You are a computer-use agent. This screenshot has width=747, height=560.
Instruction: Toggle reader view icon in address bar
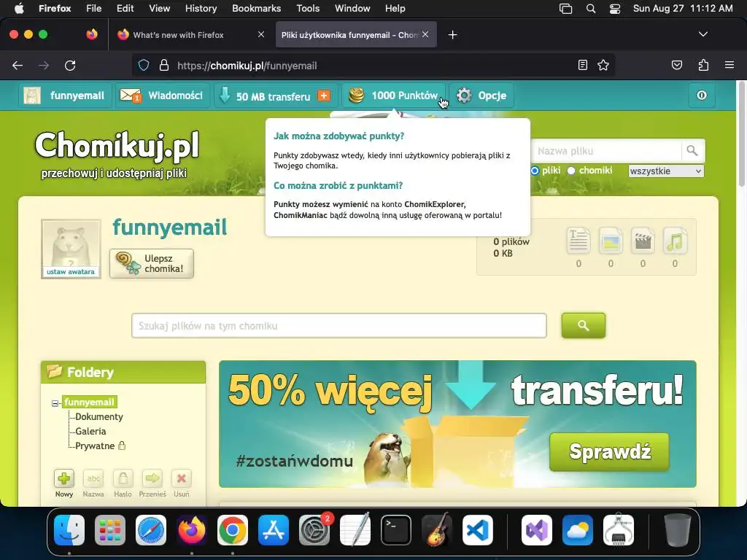point(582,65)
